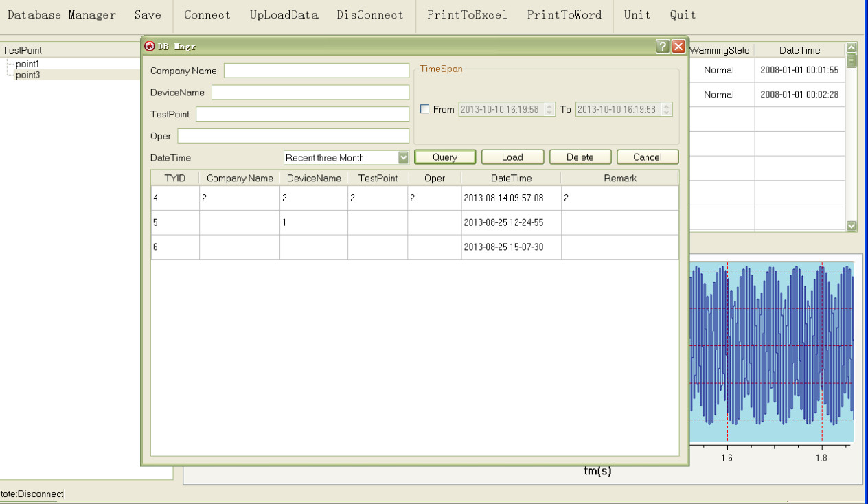This screenshot has width=868, height=504.
Task: Select point1 in the TestPoint tree
Action: [x=27, y=64]
